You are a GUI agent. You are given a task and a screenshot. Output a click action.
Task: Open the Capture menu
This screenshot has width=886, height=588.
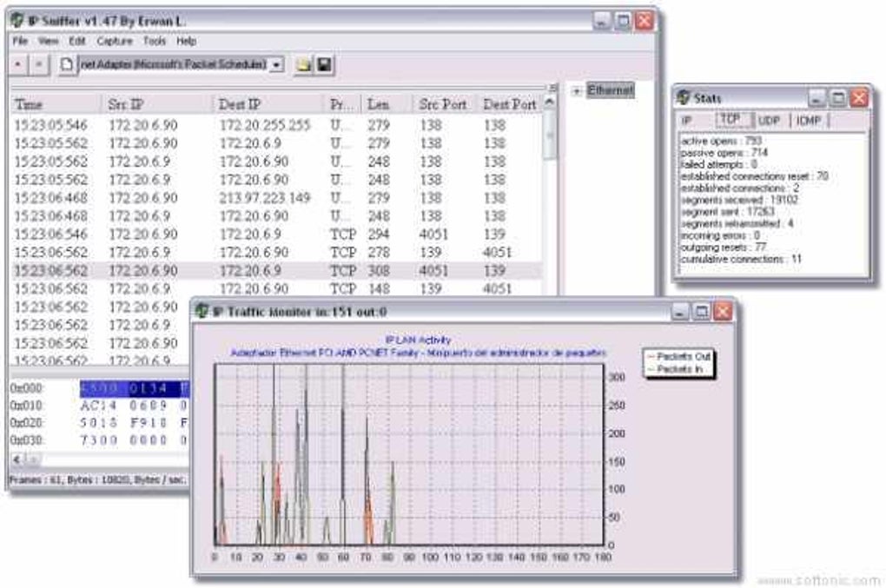click(x=115, y=41)
